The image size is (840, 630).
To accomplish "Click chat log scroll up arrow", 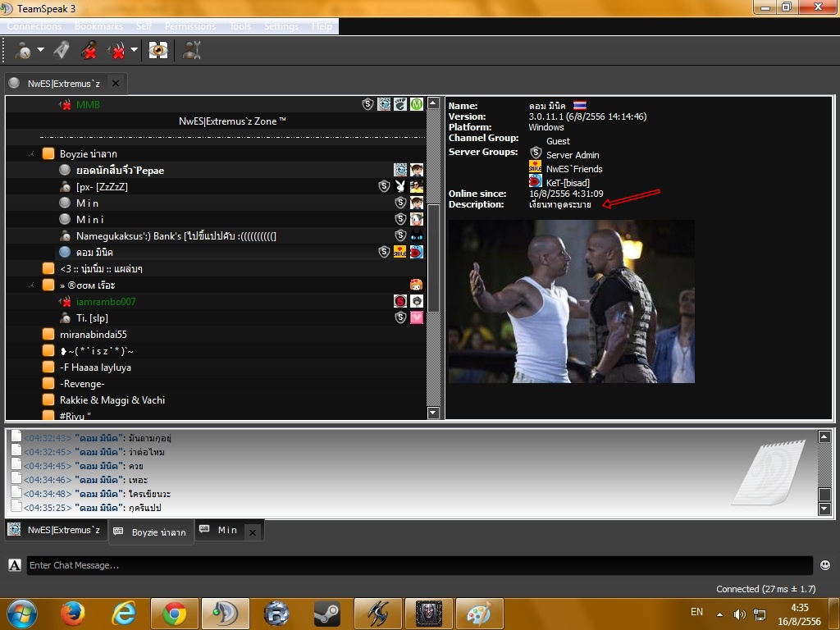I will coord(825,436).
